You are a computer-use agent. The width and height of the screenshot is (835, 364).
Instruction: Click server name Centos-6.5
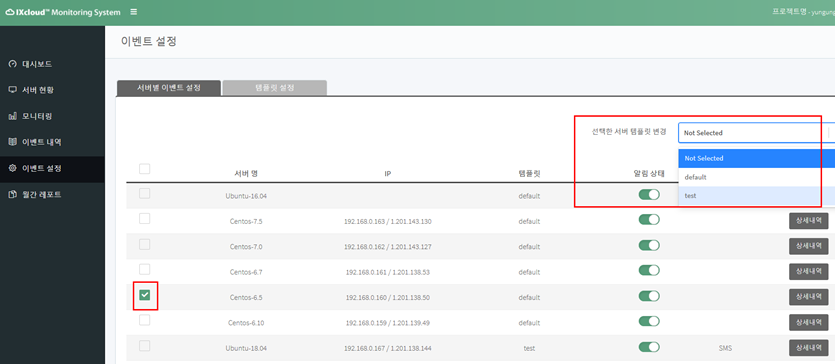click(245, 297)
